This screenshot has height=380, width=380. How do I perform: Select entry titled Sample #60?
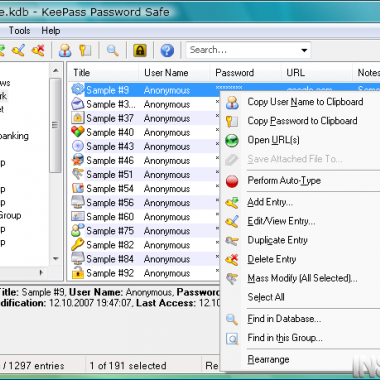coord(110,217)
